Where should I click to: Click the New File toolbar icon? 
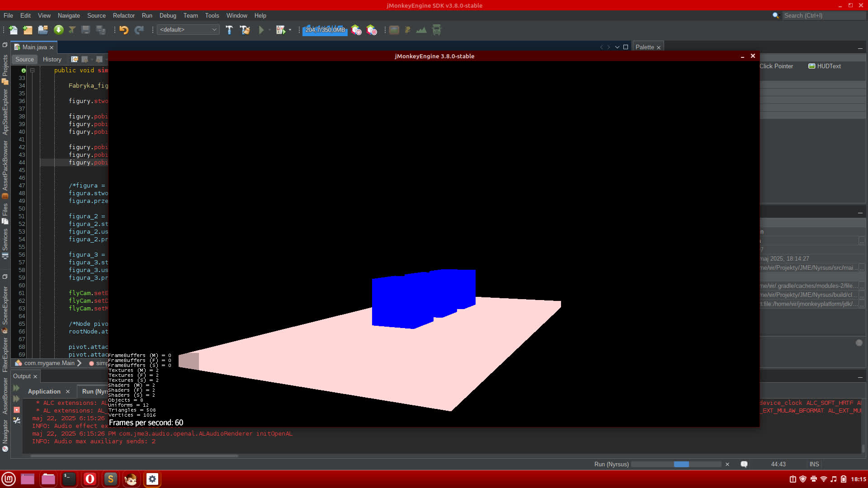point(13,30)
